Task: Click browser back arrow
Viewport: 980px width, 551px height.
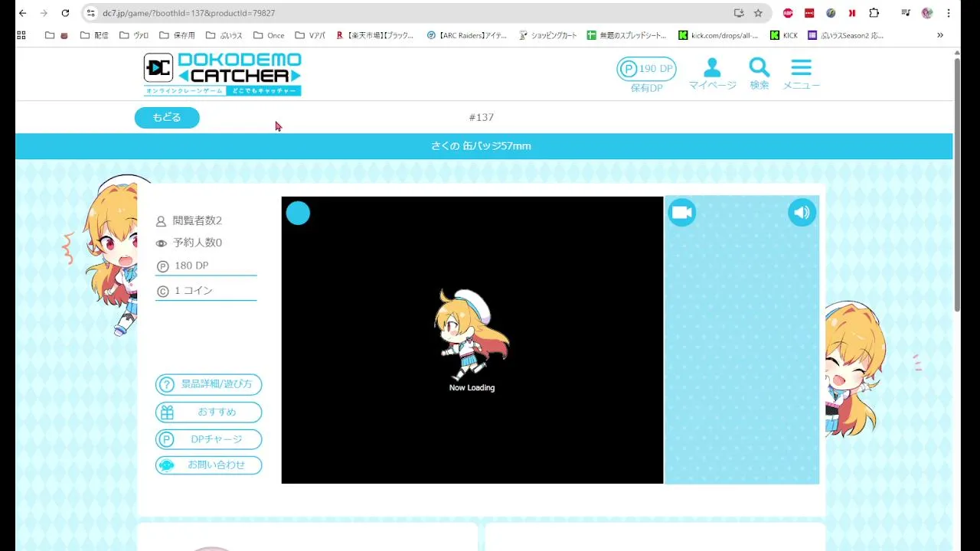Action: point(22,13)
